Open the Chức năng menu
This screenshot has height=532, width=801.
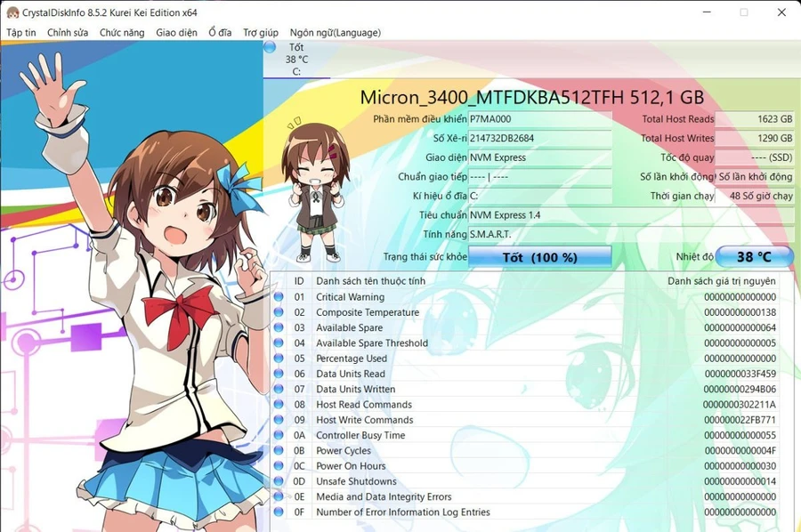coord(122,33)
